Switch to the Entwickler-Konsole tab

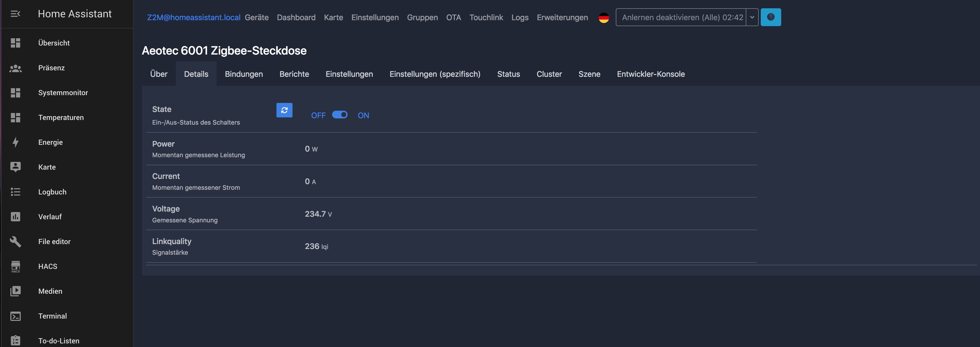click(650, 74)
